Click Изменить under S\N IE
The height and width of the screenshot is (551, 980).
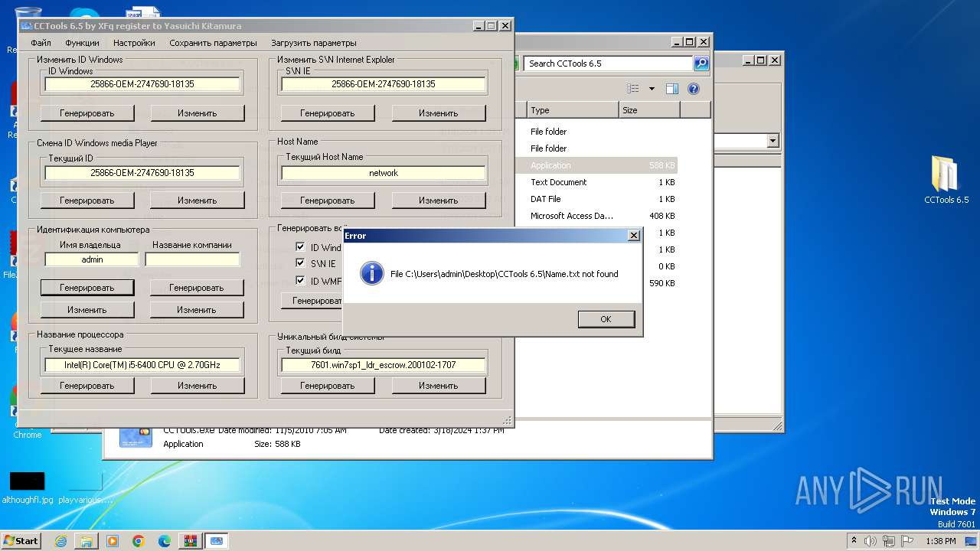pos(439,113)
